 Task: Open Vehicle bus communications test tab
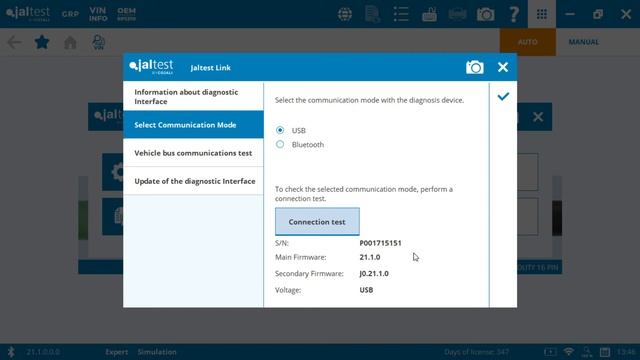(x=193, y=153)
